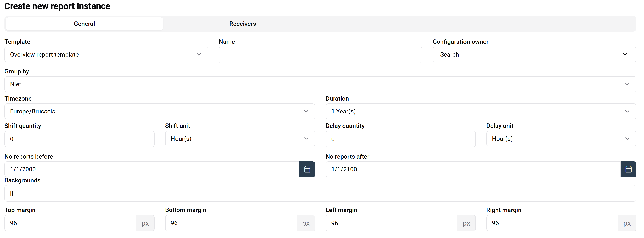Click the Name input field

(320, 55)
